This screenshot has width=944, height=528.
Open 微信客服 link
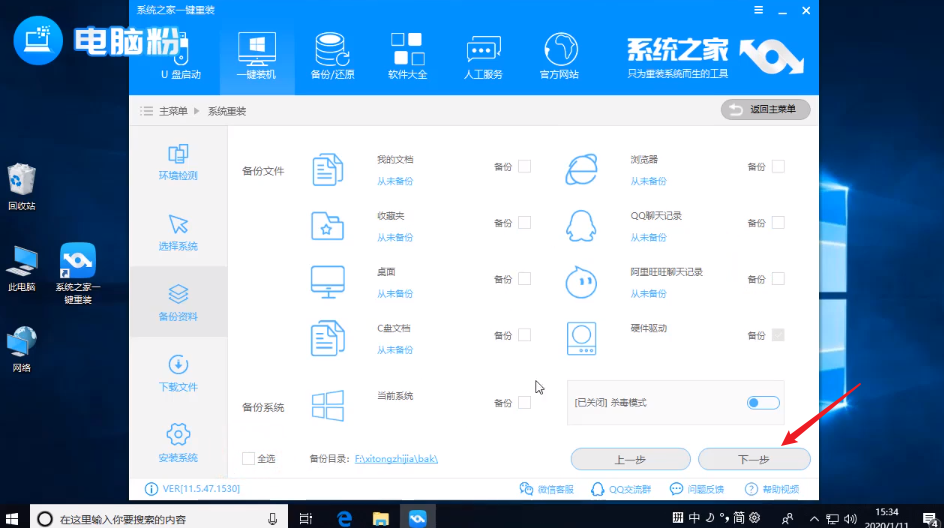click(547, 489)
